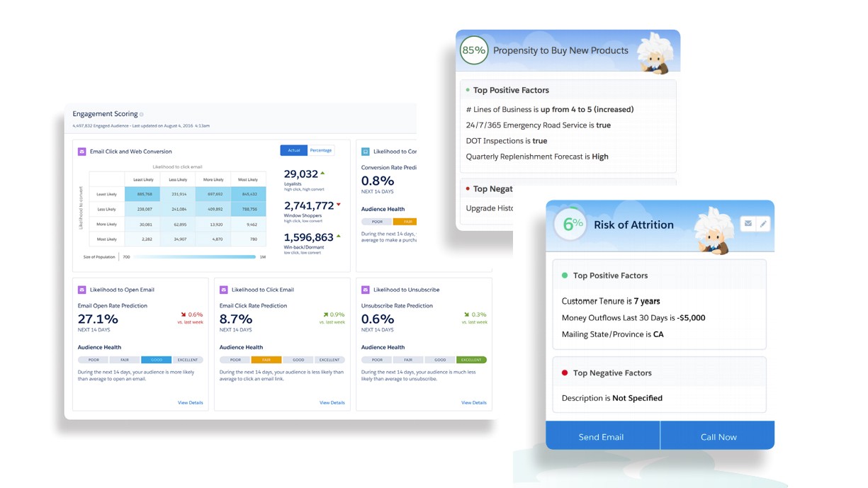Click the Call Now button

718,436
